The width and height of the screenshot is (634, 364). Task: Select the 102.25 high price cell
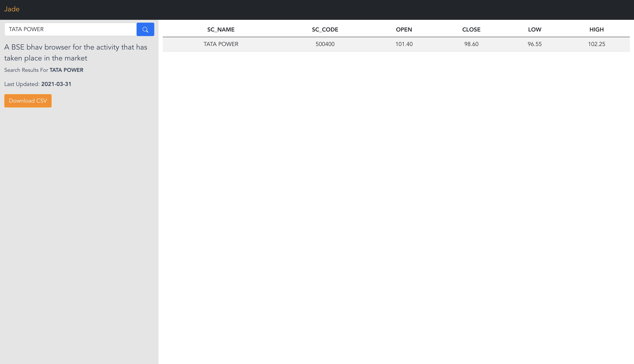pos(596,44)
